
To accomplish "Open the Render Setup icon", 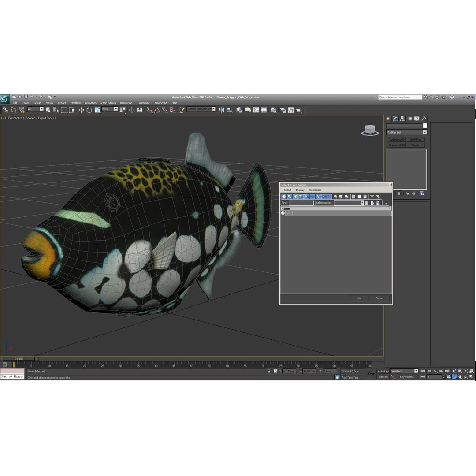I will click(283, 110).
